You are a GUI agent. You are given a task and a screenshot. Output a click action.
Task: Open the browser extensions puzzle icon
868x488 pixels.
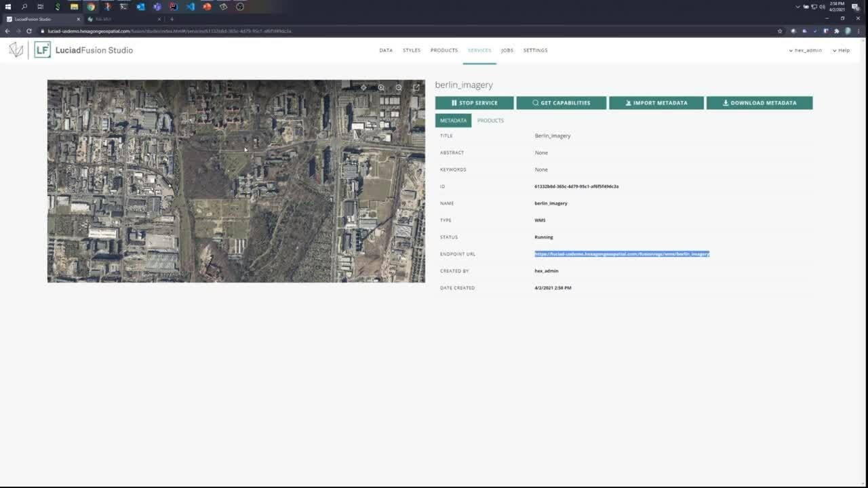coord(837,31)
